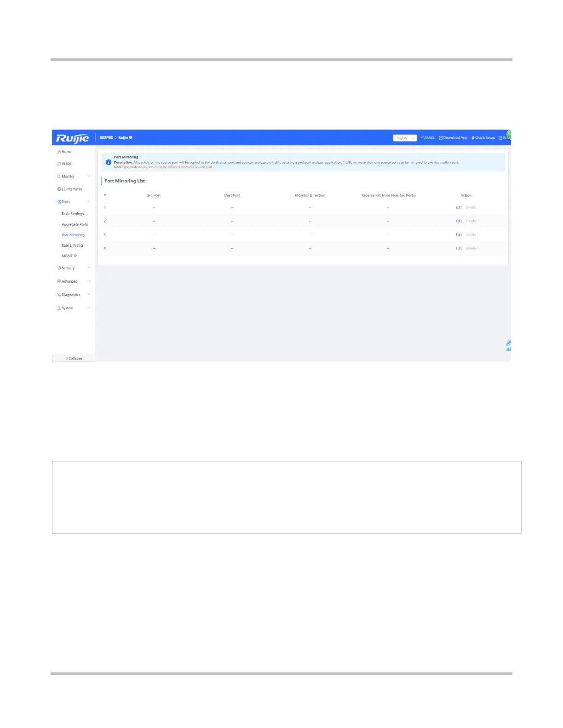Open Aggregate Ports submenu item
This screenshot has width=563, height=728.
click(x=75, y=224)
